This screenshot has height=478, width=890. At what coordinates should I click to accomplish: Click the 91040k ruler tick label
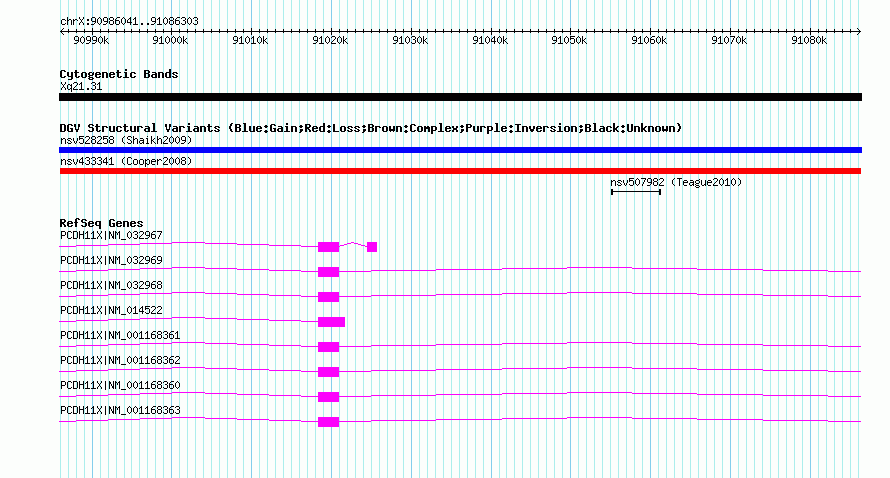[x=490, y=41]
